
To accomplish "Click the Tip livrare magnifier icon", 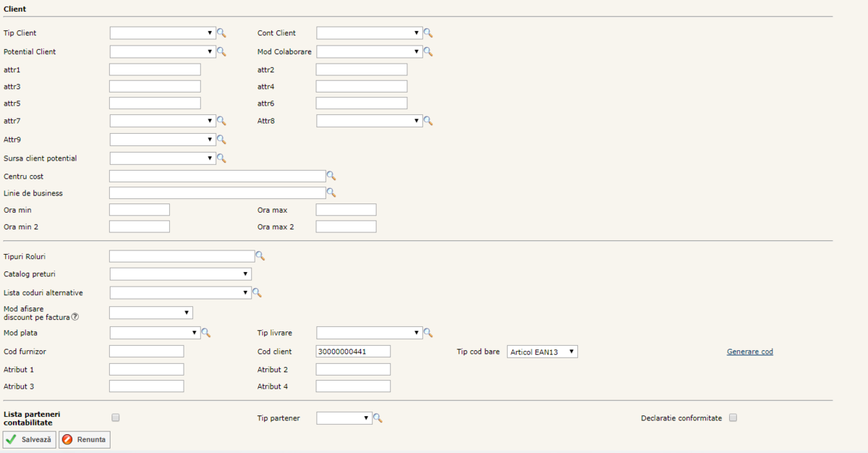I will tap(428, 333).
